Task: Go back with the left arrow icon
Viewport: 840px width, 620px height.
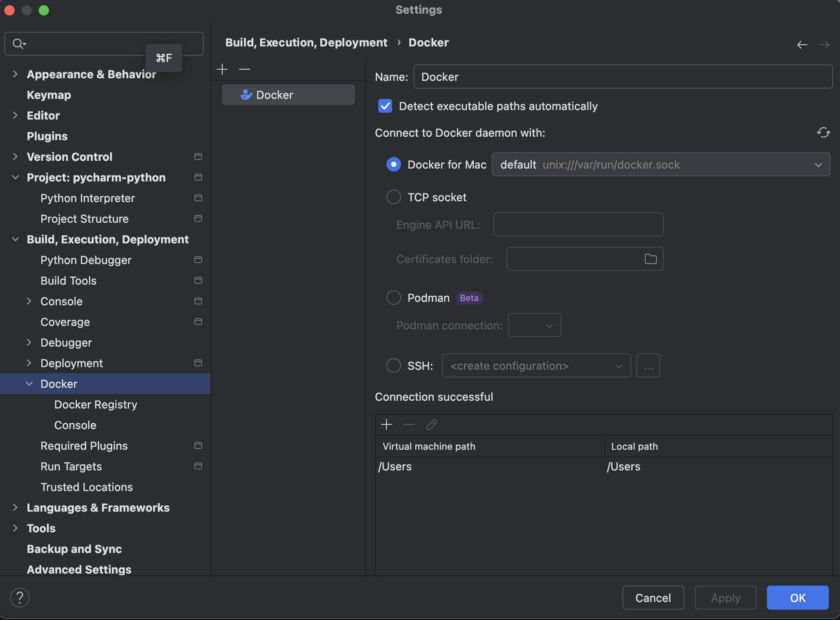Action: pos(802,45)
